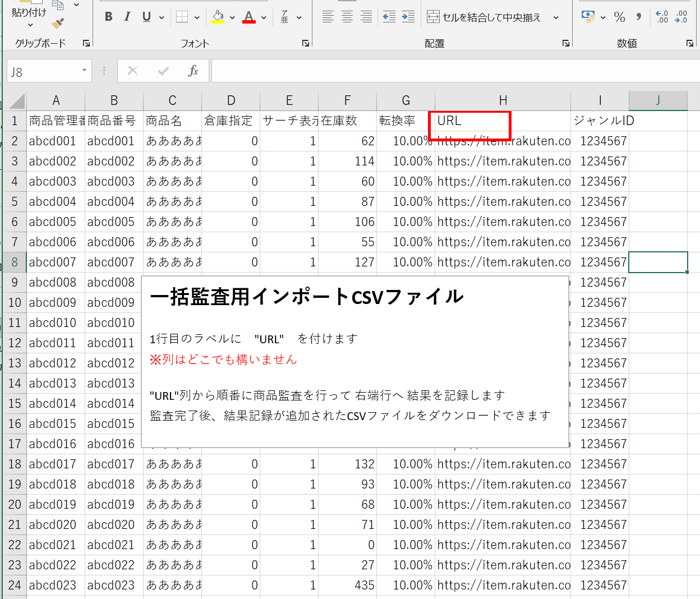Open the underline style dropdown
The height and width of the screenshot is (599, 700).
point(162,17)
